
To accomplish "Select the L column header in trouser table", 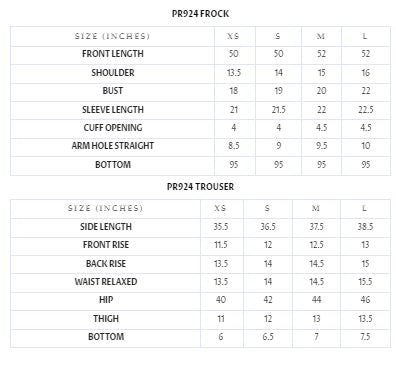I will [x=364, y=208].
